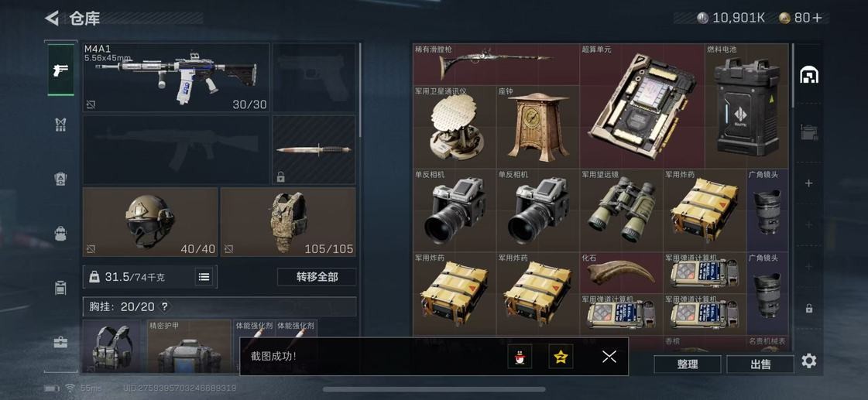Open the backpack category icon in sidebar
Viewport: 868px width, 400px height.
pyautogui.click(x=60, y=234)
